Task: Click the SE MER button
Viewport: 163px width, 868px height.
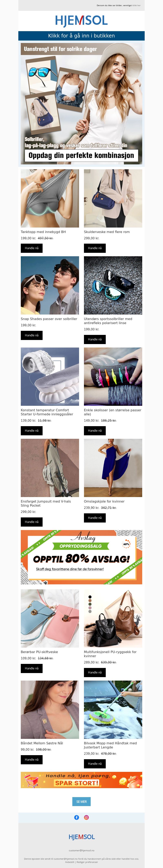Action: pos(81,802)
